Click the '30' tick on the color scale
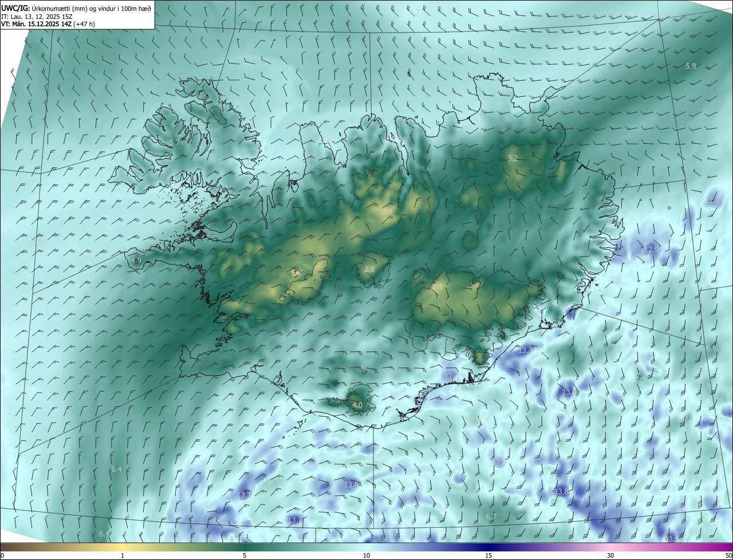 pos(610,556)
